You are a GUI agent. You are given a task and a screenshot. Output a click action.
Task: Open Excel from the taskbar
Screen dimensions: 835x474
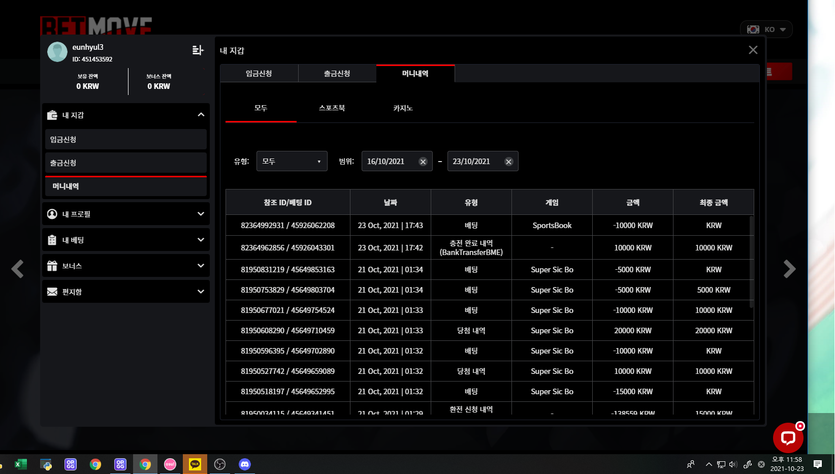point(21,464)
